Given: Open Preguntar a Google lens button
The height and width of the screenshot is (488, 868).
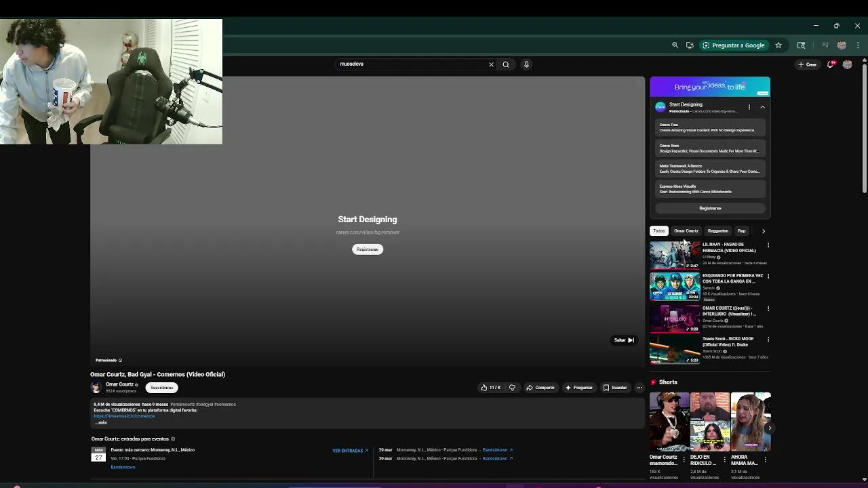Looking at the screenshot, I should [734, 45].
